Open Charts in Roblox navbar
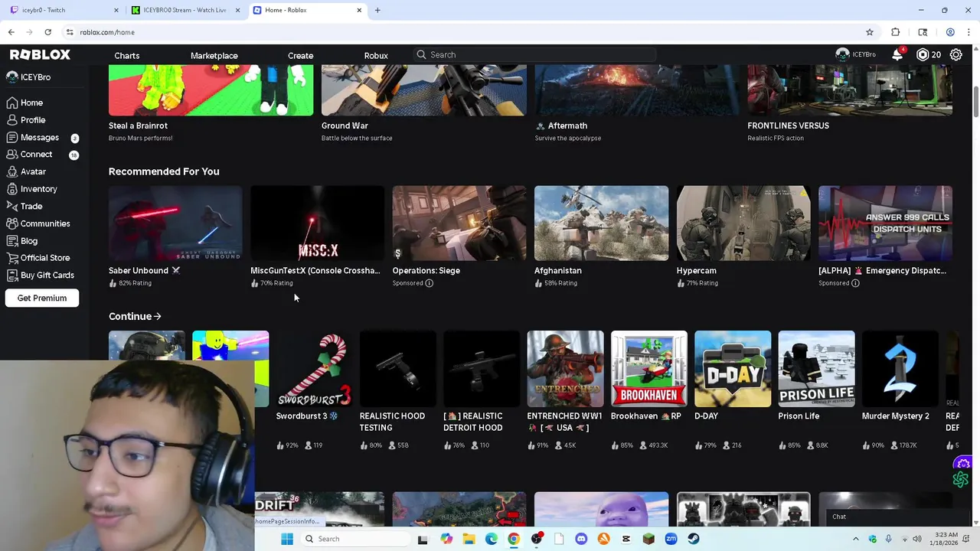This screenshot has width=980, height=551. [x=127, y=55]
